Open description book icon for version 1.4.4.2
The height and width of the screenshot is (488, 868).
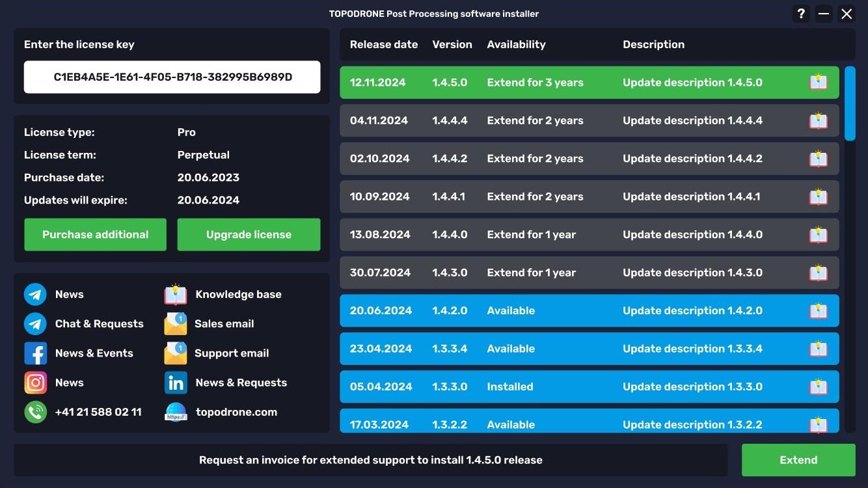pyautogui.click(x=818, y=158)
